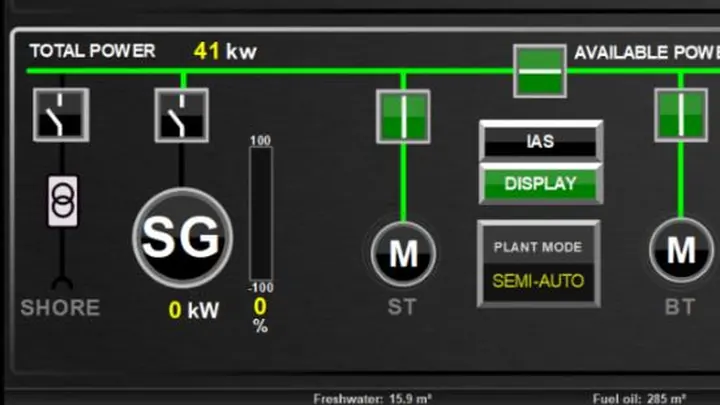Click the 41 kw total power value
This screenshot has height=405, width=720.
(x=225, y=51)
